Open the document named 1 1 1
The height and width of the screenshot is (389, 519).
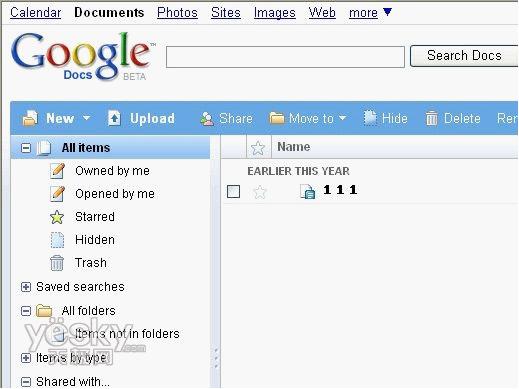click(x=340, y=190)
